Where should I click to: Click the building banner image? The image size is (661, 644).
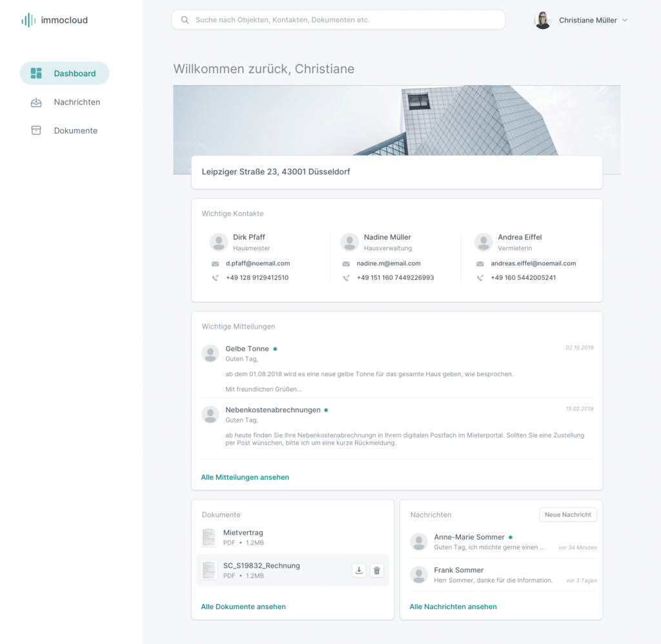[x=397, y=121]
